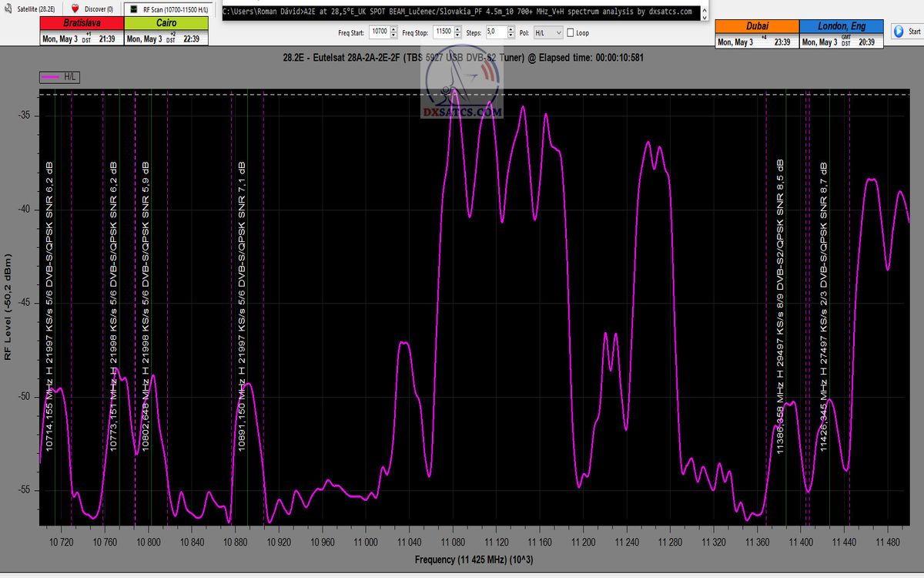The height and width of the screenshot is (578, 924).
Task: Click the Discover heart icon
Action: (x=75, y=8)
